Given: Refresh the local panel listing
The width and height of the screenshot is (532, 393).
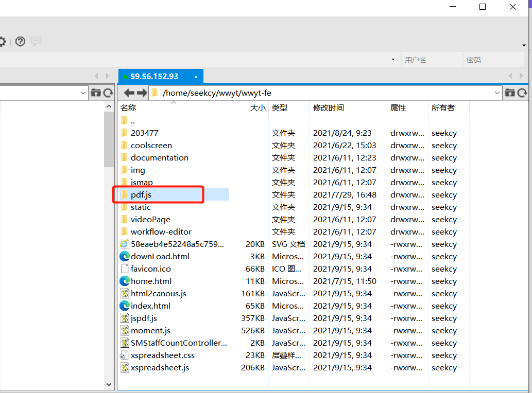Looking at the screenshot, I should 108,93.
